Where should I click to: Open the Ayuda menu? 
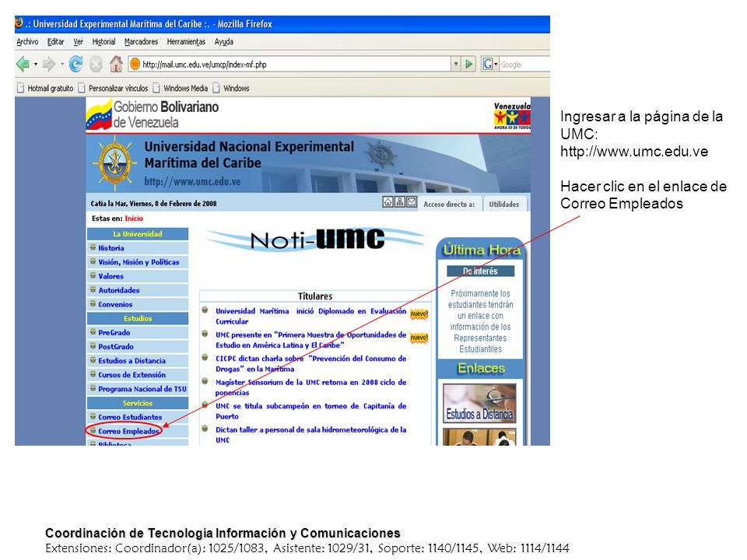224,42
